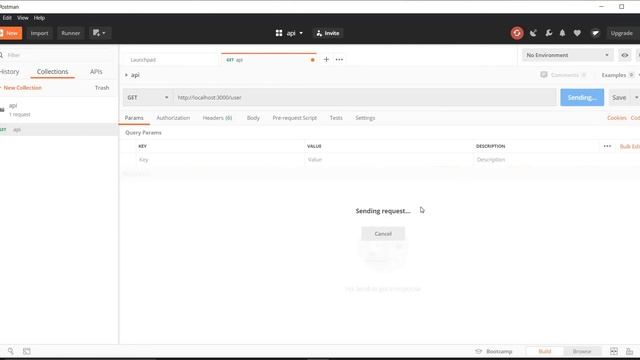Open the Runner
This screenshot has height=360, width=640.
point(71,33)
